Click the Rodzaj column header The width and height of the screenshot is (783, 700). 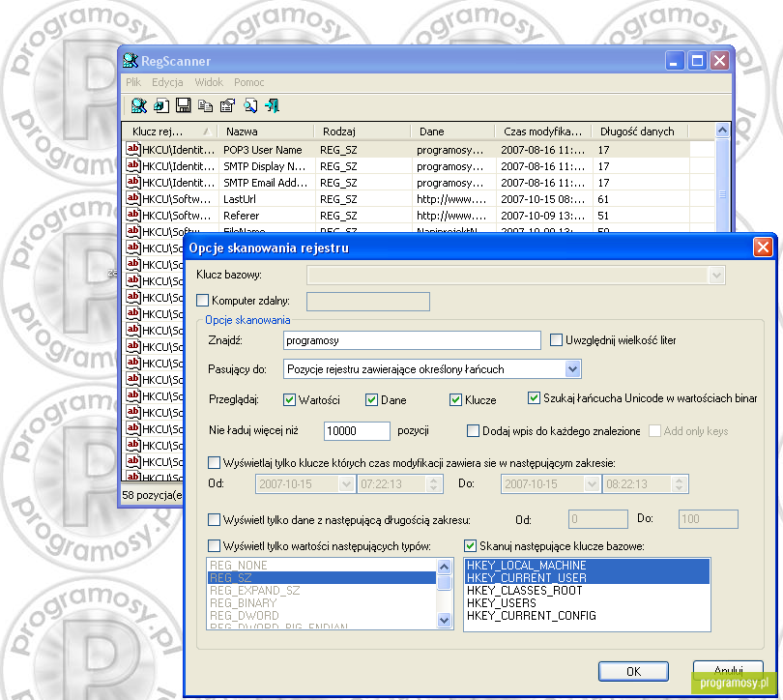click(362, 131)
